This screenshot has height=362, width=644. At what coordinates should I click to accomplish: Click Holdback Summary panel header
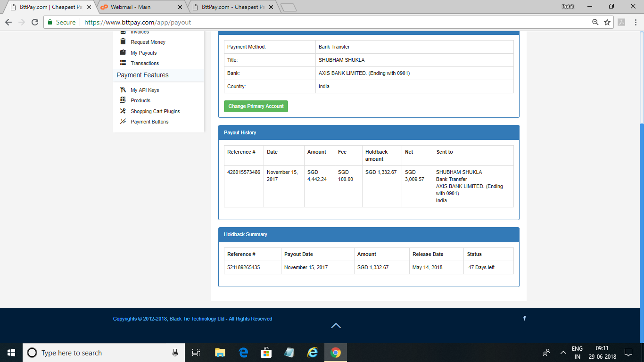pyautogui.click(x=369, y=234)
